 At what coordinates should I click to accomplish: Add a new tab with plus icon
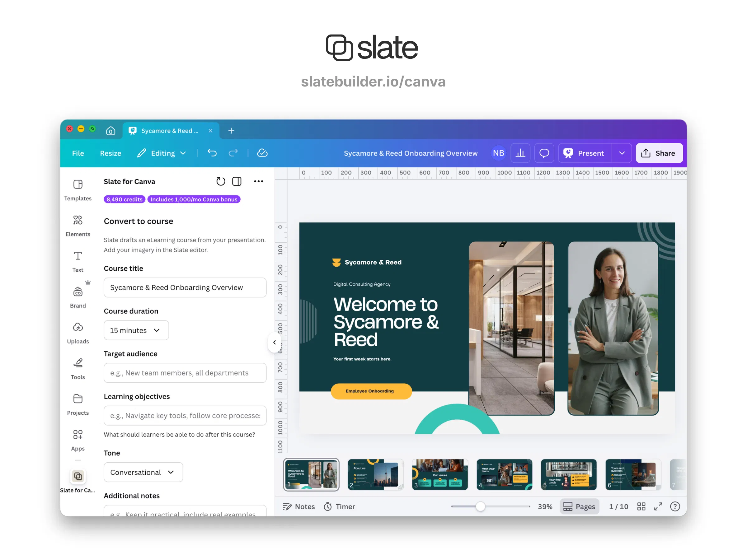pos(231,131)
